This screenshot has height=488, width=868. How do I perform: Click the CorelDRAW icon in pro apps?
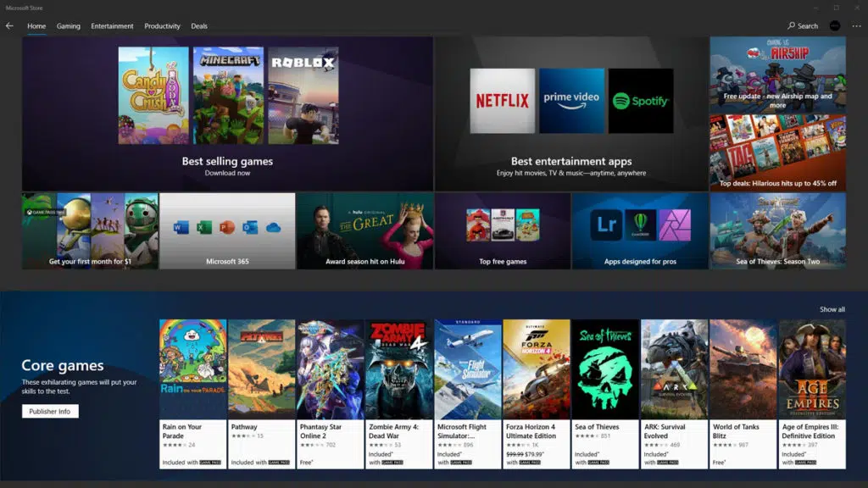(641, 225)
